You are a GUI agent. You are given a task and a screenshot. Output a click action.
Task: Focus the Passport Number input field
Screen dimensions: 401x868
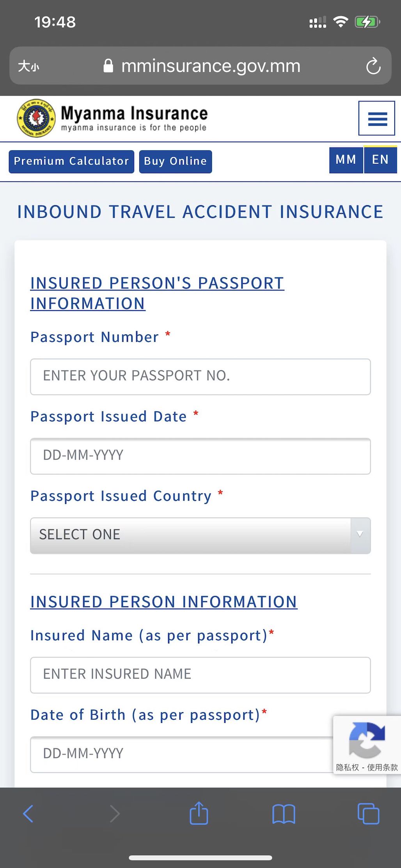pyautogui.click(x=200, y=376)
